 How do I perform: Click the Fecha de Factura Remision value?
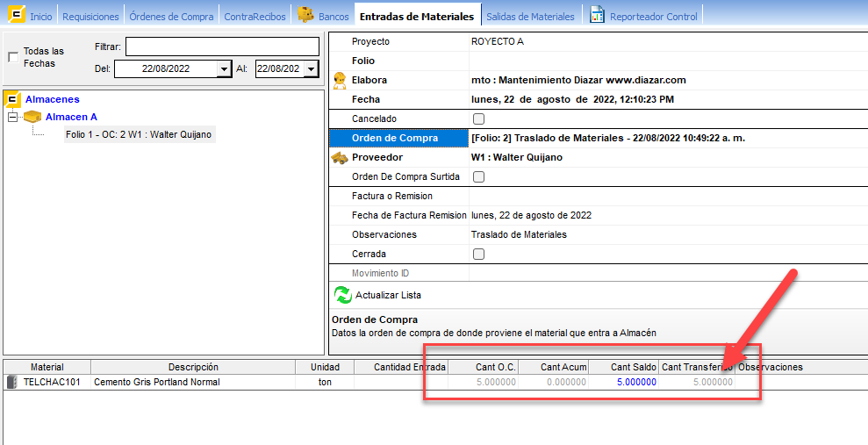coord(532,215)
